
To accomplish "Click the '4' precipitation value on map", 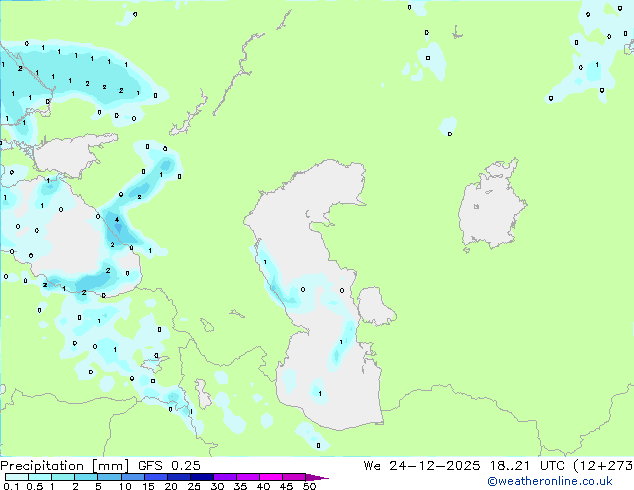I will tap(117, 220).
